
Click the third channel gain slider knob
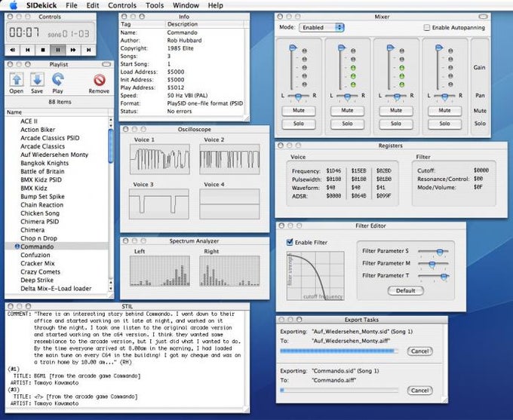pyautogui.click(x=391, y=48)
